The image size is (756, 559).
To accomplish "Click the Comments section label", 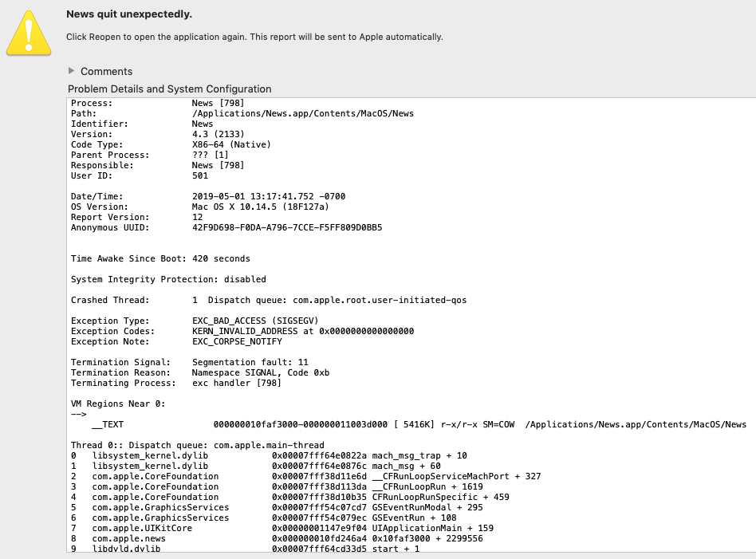I will pos(106,71).
